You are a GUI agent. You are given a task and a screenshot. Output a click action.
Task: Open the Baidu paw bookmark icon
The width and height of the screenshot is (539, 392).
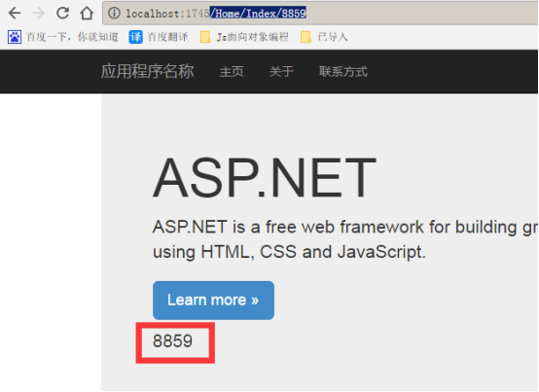click(x=15, y=37)
